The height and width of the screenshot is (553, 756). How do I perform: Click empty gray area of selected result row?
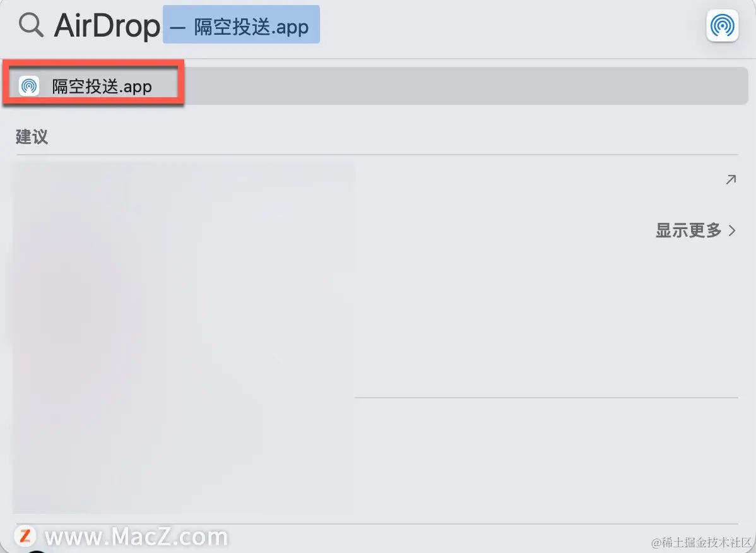click(x=465, y=86)
